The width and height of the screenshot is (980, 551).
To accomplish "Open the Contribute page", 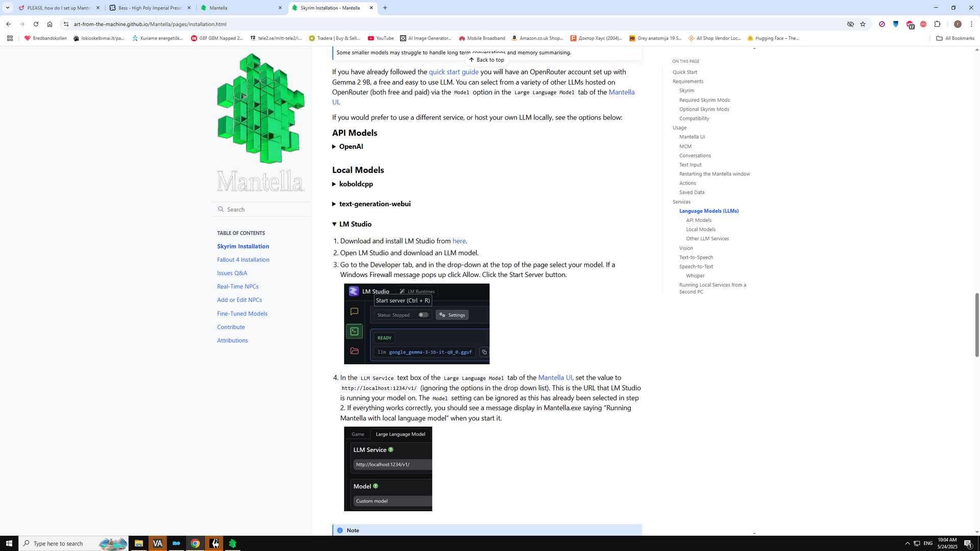I will point(231,327).
